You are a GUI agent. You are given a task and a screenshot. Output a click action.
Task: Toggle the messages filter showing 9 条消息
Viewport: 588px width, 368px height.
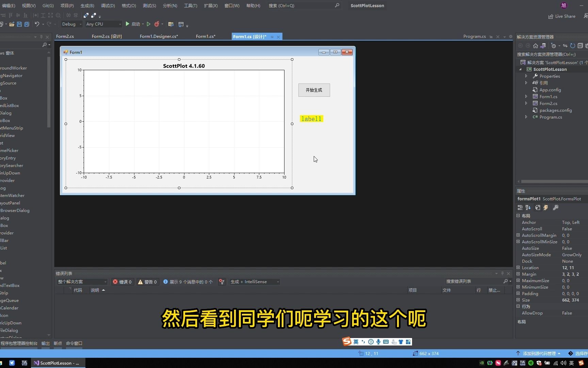pyautogui.click(x=187, y=282)
